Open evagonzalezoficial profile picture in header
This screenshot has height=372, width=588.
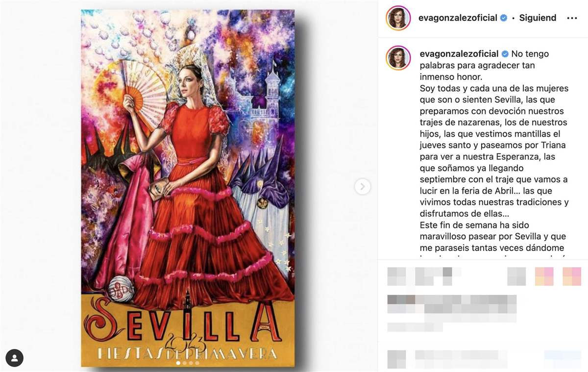398,18
